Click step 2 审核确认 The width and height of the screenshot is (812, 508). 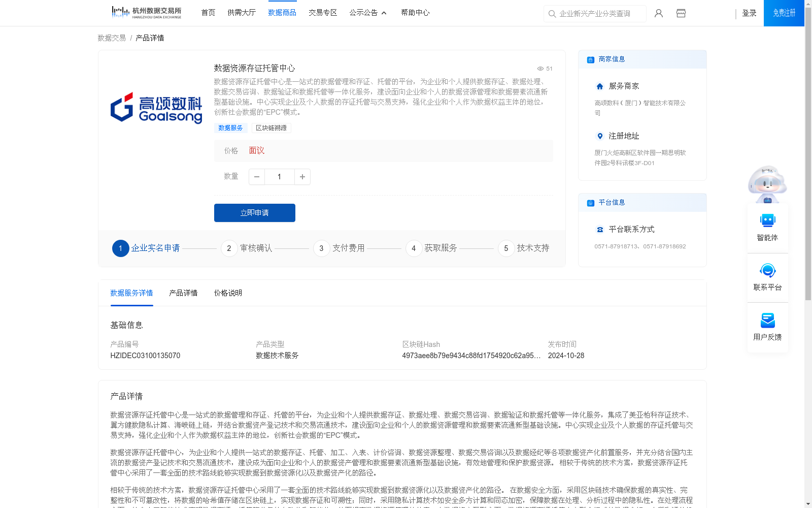point(247,248)
